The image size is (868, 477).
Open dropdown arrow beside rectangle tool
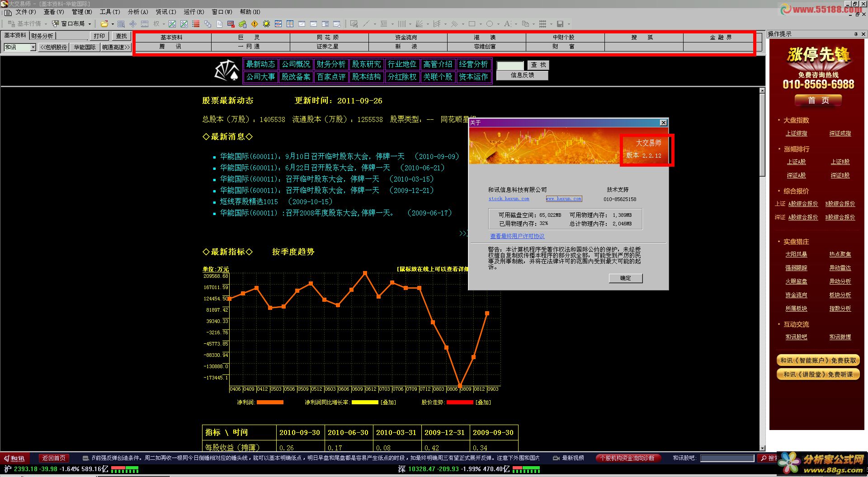click(481, 24)
